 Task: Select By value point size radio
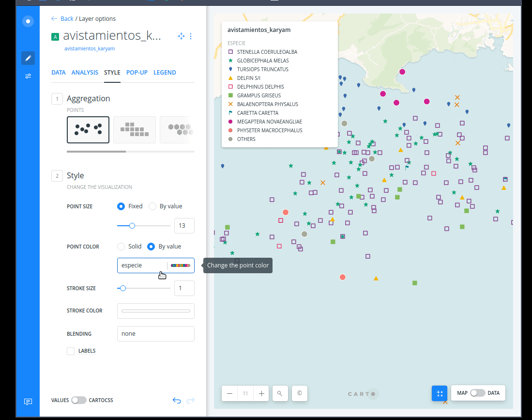(152, 206)
